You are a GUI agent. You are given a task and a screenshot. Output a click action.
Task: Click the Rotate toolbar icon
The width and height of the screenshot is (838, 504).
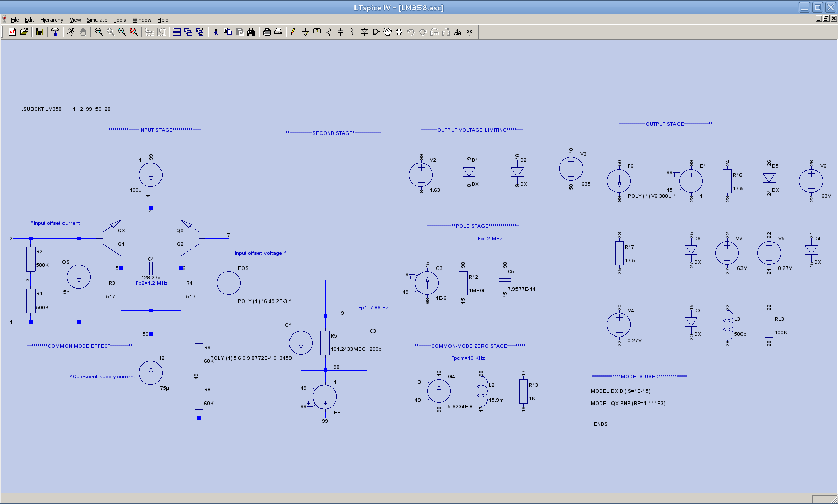point(434,32)
